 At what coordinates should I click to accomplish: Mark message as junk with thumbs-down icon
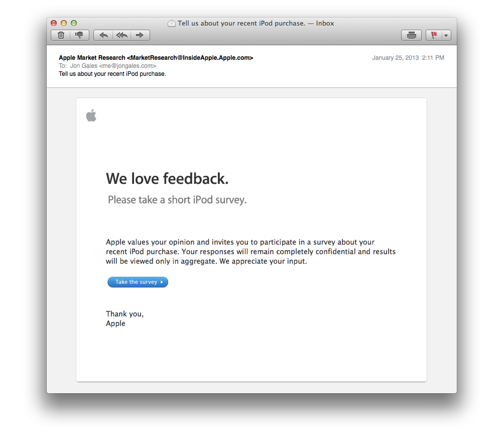point(79,35)
